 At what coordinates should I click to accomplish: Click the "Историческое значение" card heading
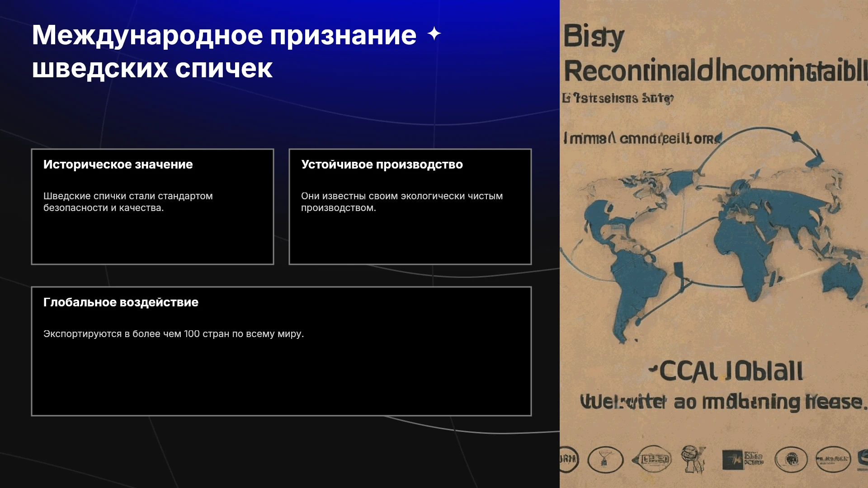coord(118,164)
